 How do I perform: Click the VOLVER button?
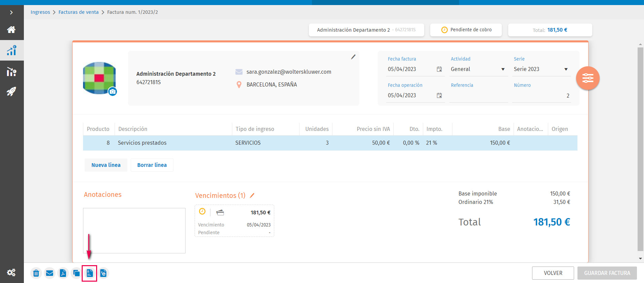coord(553,273)
